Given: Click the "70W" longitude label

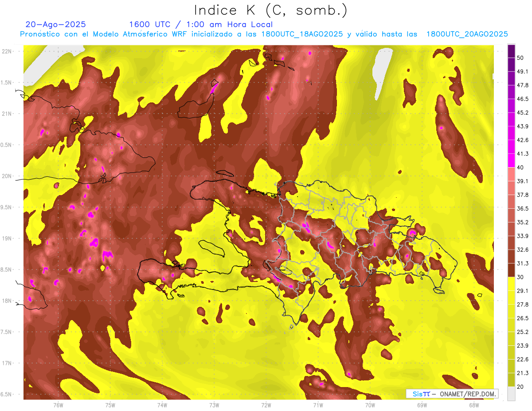Looking at the screenshot, I should click(370, 405).
